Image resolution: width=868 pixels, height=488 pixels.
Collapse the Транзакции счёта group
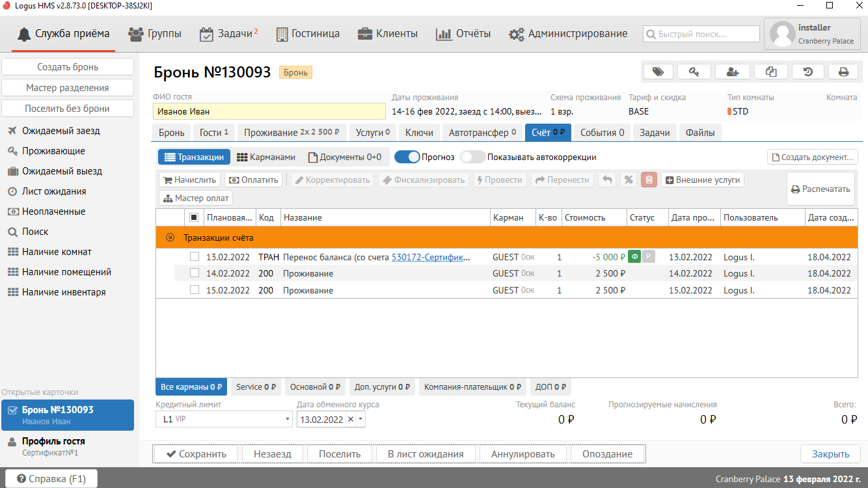coord(170,237)
